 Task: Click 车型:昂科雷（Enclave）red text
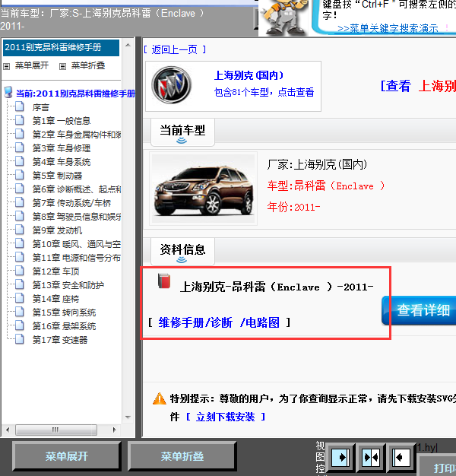326,186
